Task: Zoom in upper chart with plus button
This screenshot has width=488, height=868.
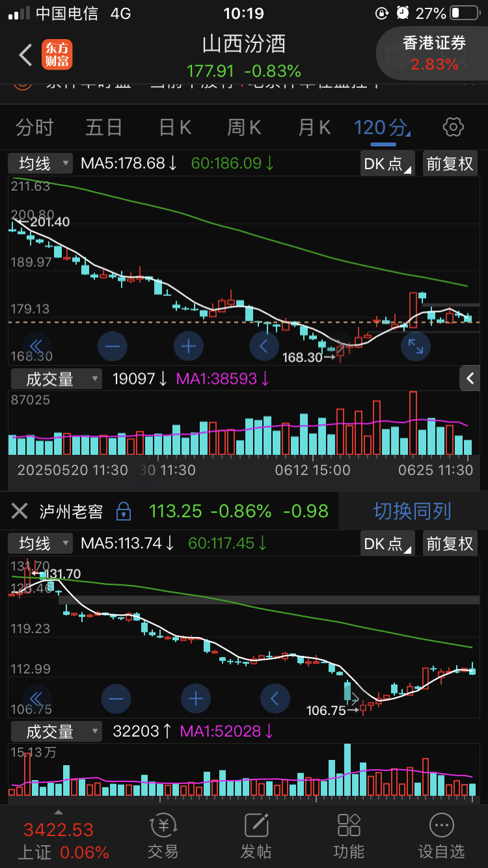Action: 189,346
